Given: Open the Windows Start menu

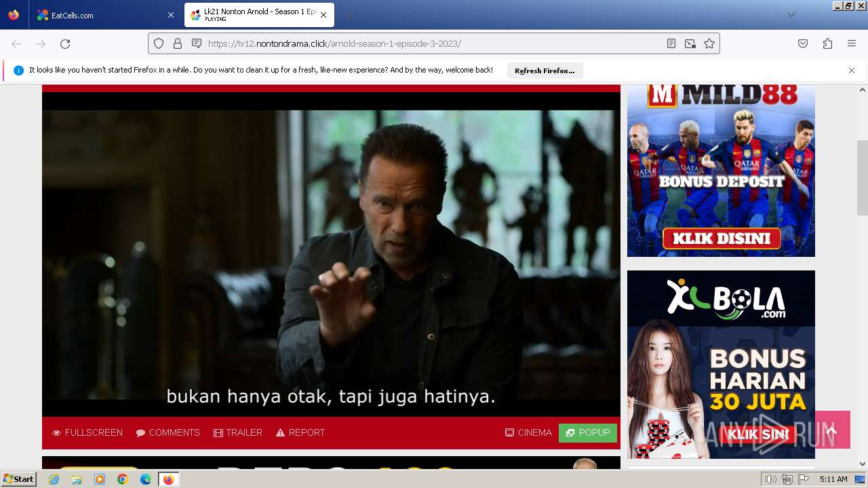Looking at the screenshot, I should click(19, 479).
